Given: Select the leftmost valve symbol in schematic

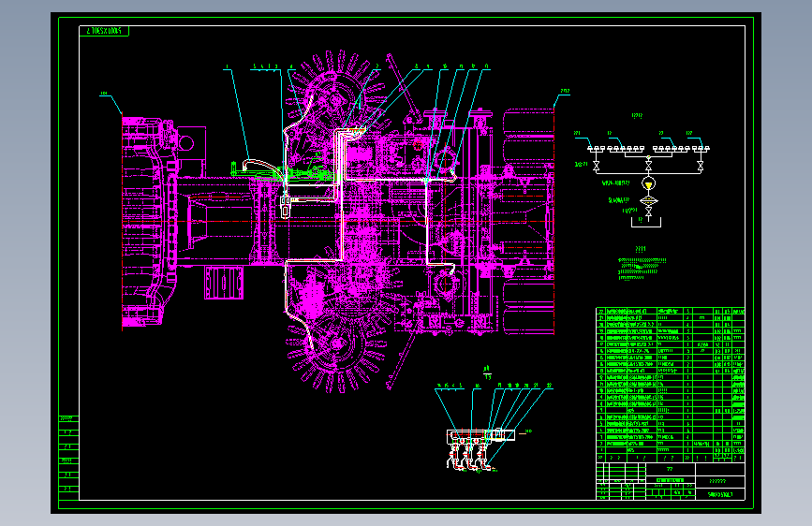Looking at the screenshot, I should (596, 166).
